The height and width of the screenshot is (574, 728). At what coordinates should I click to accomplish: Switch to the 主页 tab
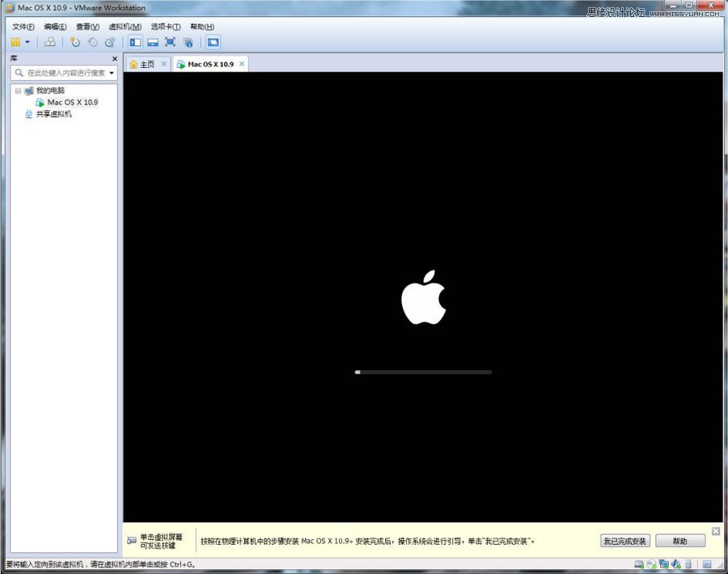[146, 63]
